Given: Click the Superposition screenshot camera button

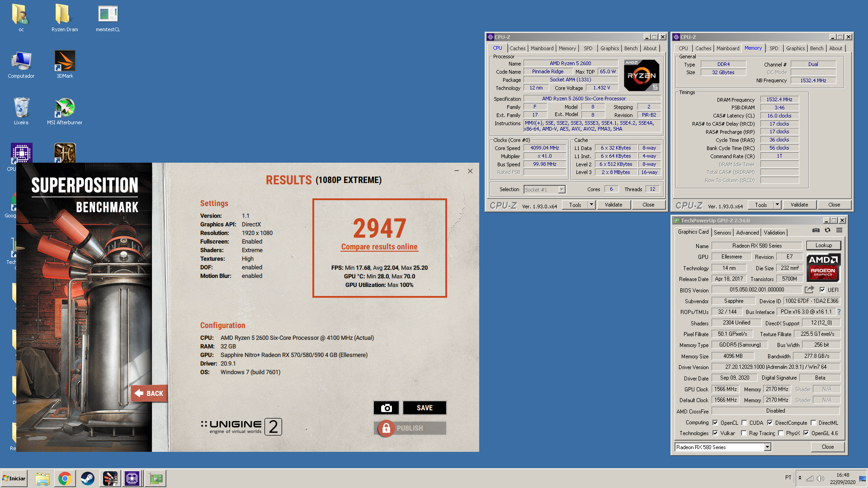Looking at the screenshot, I should (x=386, y=408).
